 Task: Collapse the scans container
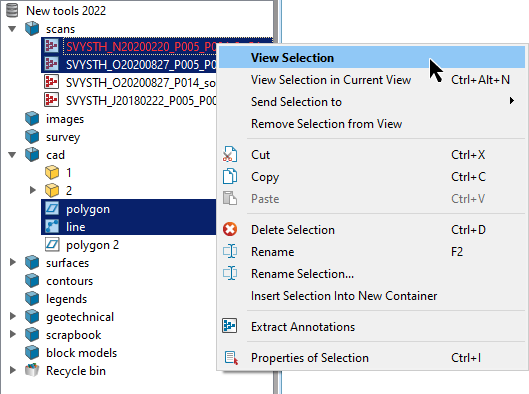[12, 29]
